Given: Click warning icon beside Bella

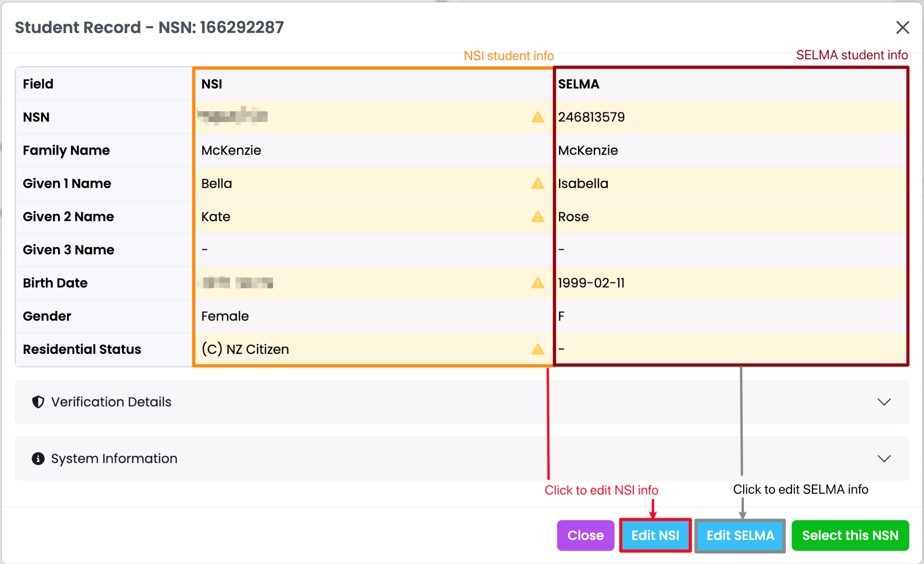Looking at the screenshot, I should click(x=538, y=184).
